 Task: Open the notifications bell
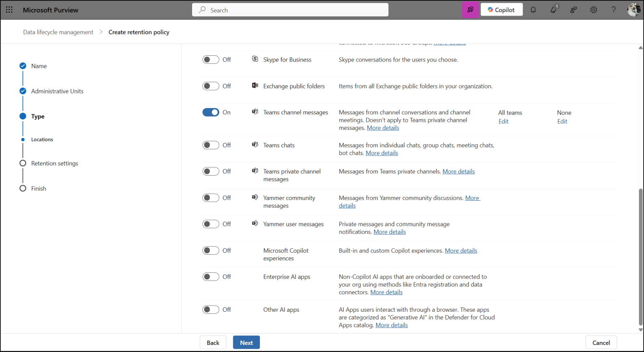533,9
